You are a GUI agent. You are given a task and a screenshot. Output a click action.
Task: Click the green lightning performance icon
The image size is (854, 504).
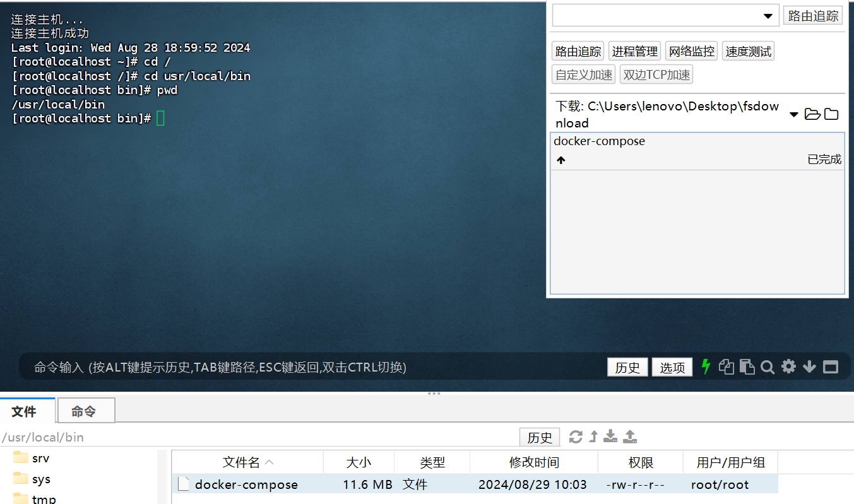click(x=706, y=366)
